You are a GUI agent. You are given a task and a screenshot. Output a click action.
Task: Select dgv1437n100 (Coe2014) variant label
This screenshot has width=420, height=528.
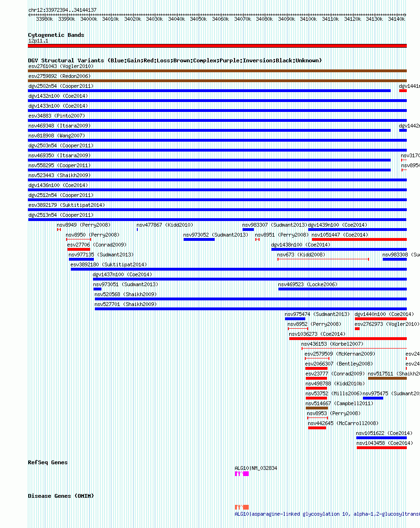click(123, 274)
